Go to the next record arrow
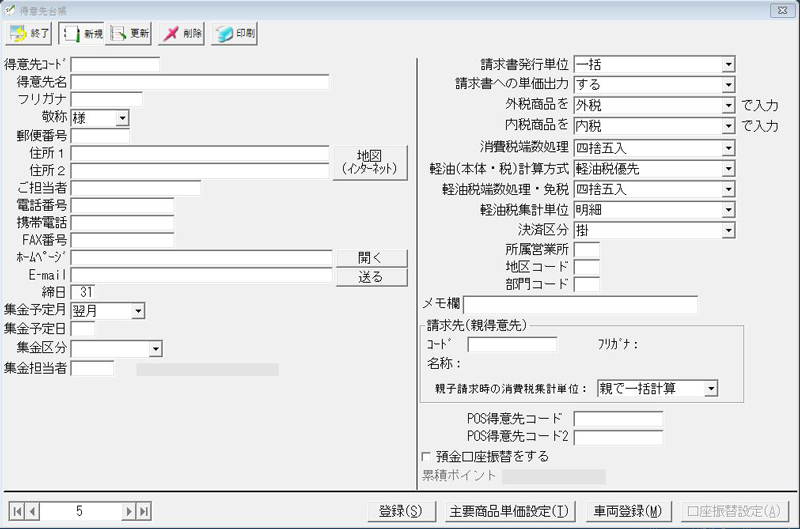Screen dimensions: 800x529 pos(128,511)
